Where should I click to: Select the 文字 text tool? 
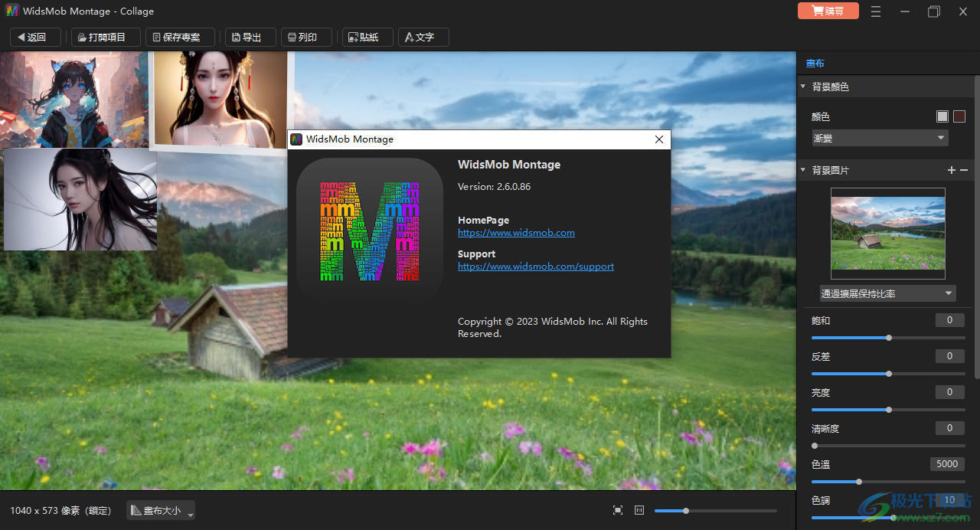[423, 37]
